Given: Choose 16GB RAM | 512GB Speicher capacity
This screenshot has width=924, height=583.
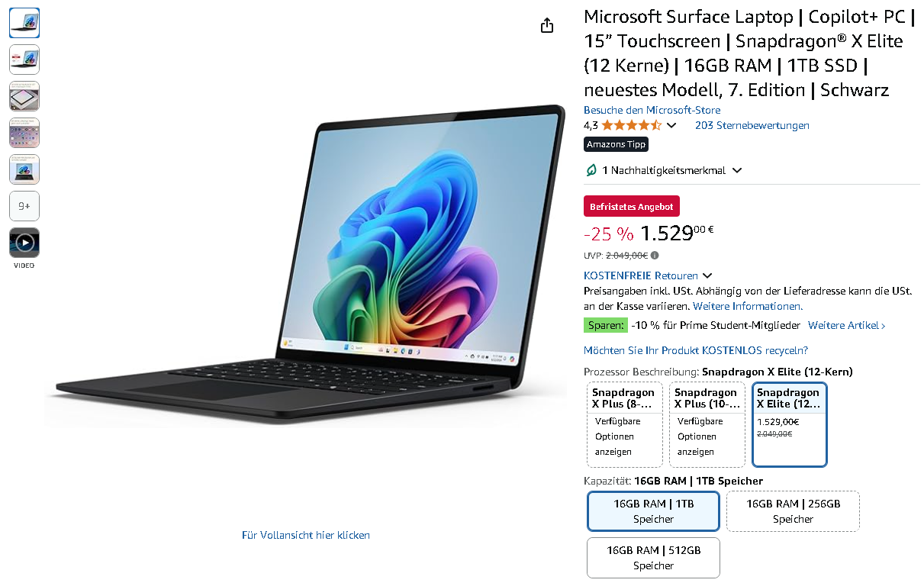Looking at the screenshot, I should (x=653, y=558).
